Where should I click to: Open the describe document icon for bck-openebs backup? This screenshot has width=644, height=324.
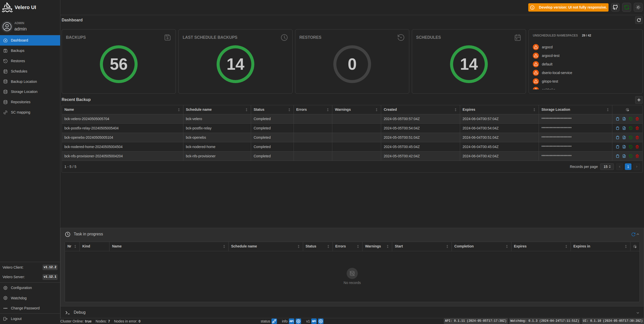(x=624, y=137)
